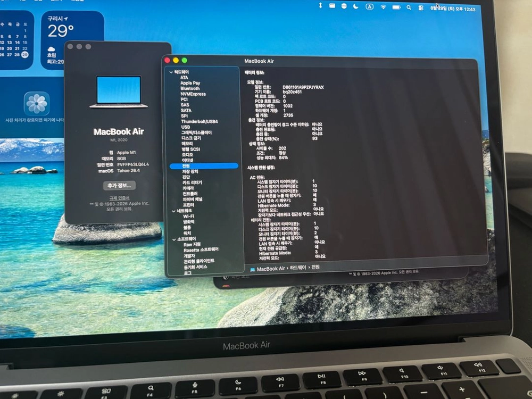Viewport: 532px width, 399px height.
Task: Click the date and time in menu bar
Action: point(453,9)
